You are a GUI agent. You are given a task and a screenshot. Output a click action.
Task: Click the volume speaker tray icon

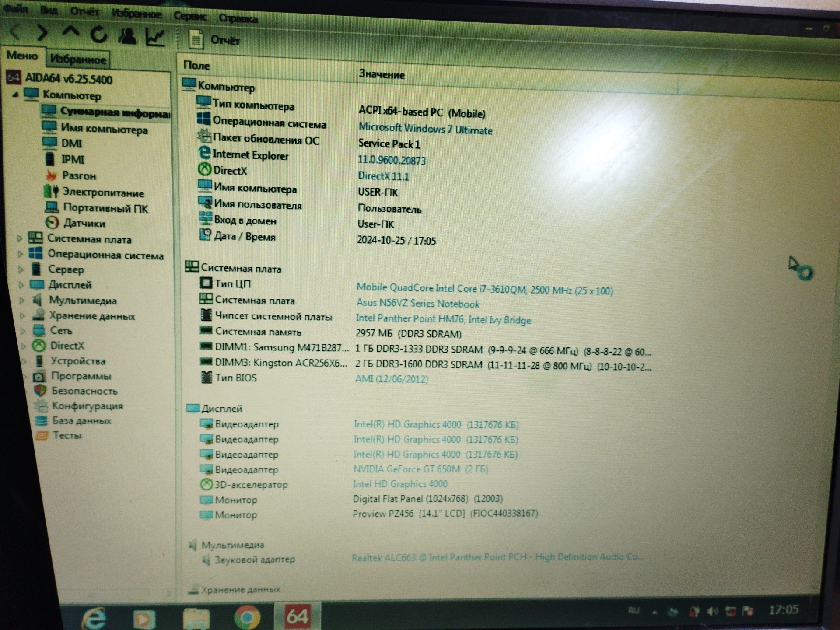pos(713,611)
